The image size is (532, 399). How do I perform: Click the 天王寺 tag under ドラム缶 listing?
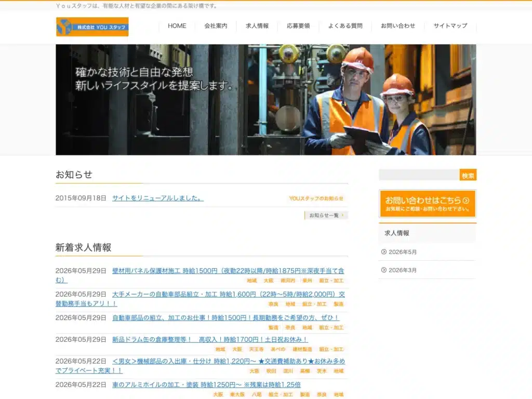pos(256,349)
